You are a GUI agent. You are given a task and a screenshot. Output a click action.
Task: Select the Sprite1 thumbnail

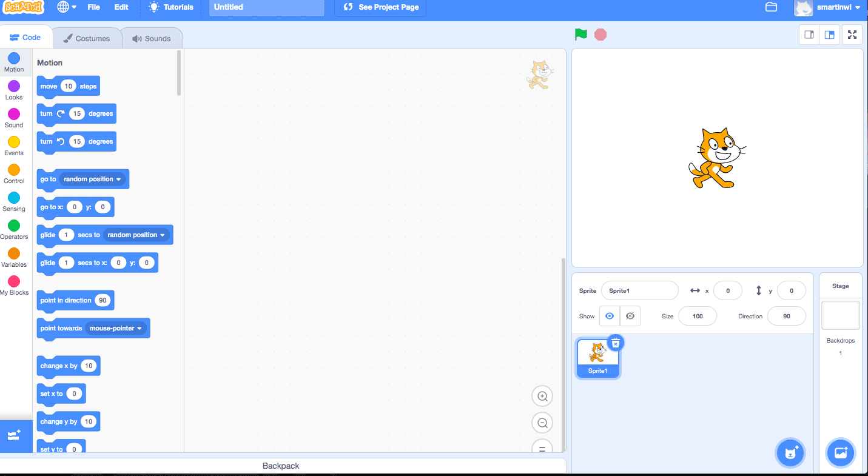(x=597, y=358)
